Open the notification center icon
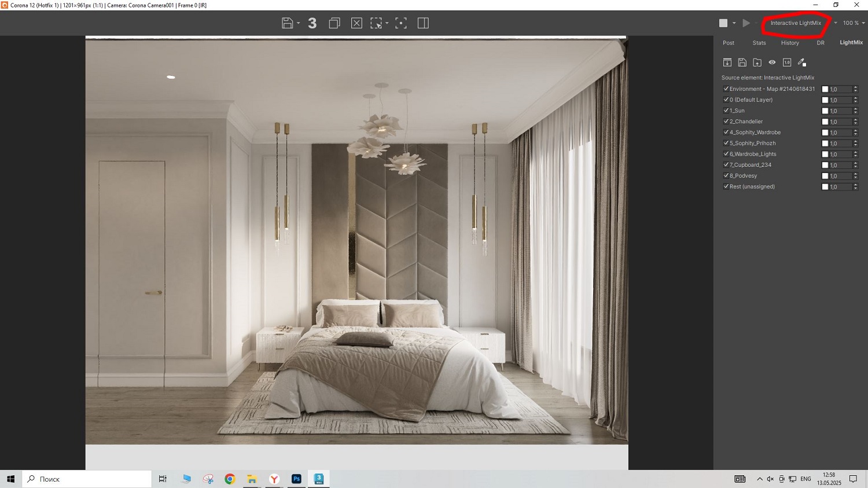The width and height of the screenshot is (868, 488). (853, 479)
